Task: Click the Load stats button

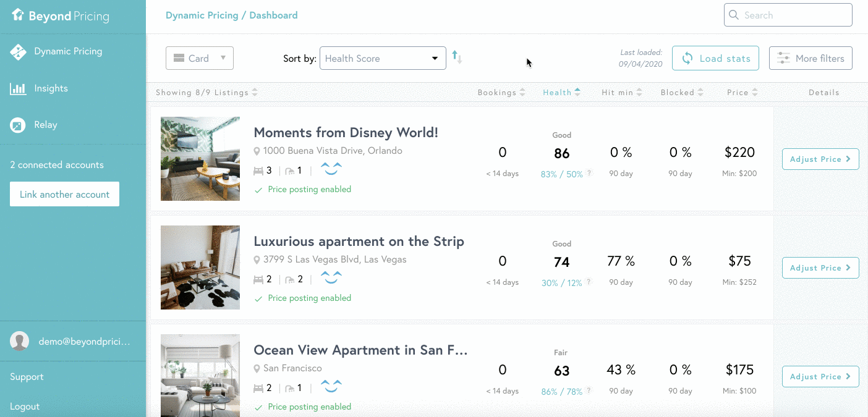Action: click(x=715, y=58)
